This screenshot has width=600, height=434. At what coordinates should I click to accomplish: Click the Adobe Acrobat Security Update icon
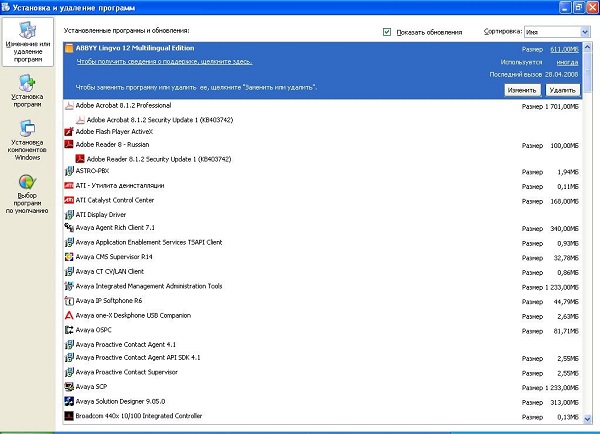point(80,120)
